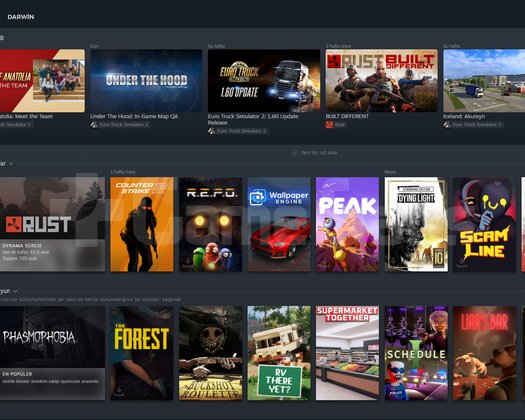Open the 'Euro Truck Simulator 2: 1.60 Update Release' title
Screen dimensions: 525x420
coord(253,119)
